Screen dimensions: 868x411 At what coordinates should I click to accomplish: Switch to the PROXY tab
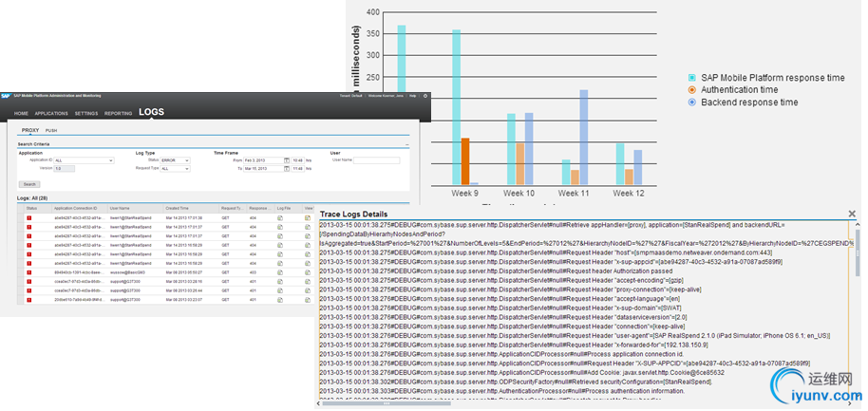point(30,130)
